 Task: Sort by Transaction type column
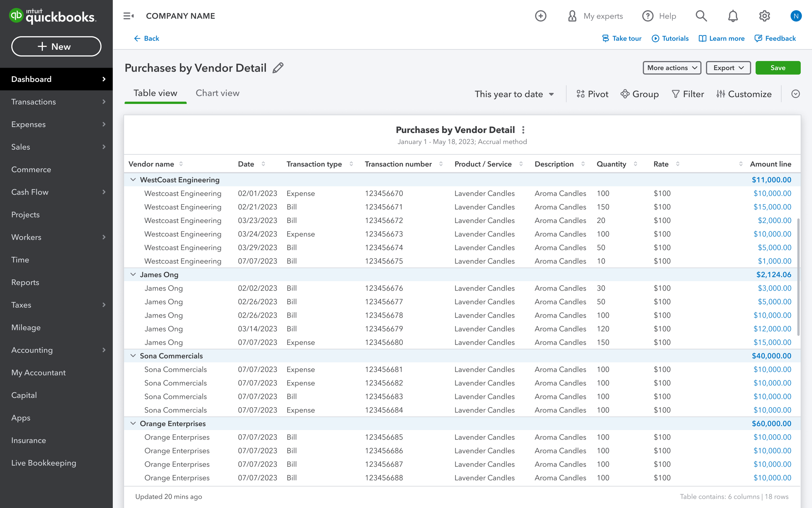tap(351, 164)
